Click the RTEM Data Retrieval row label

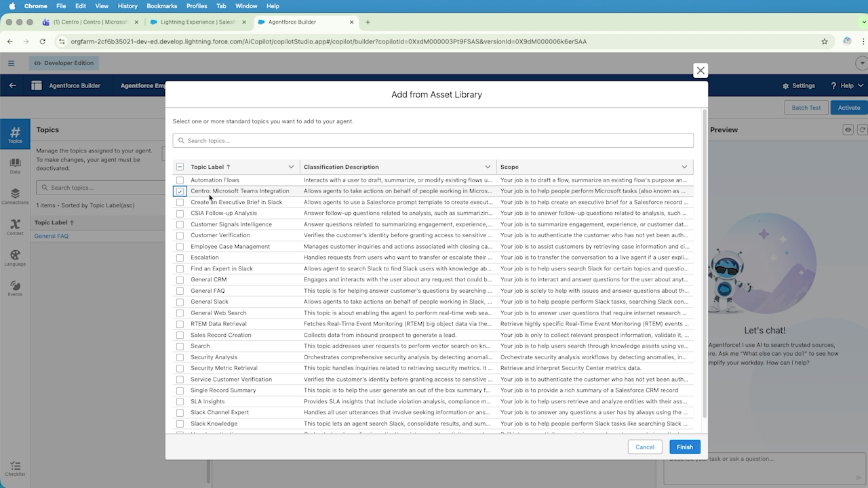pyautogui.click(x=218, y=324)
